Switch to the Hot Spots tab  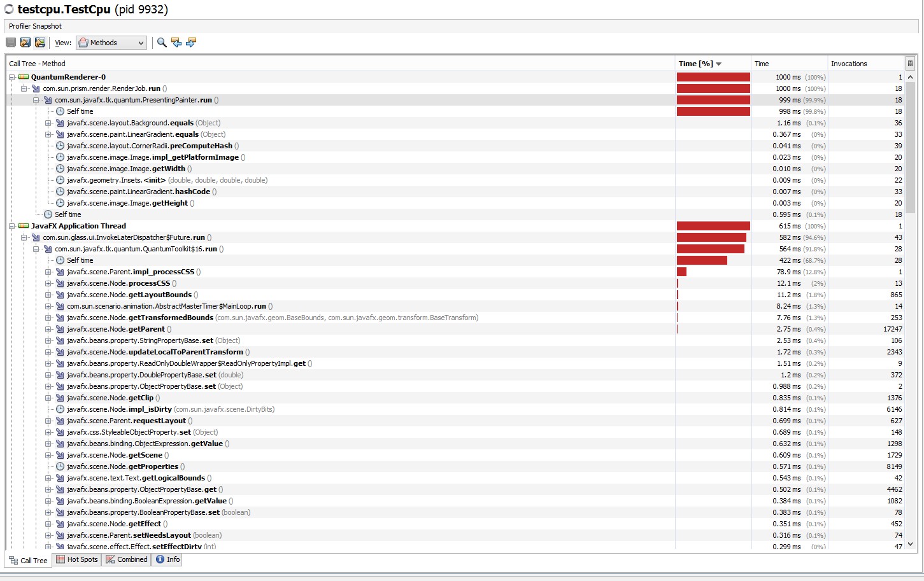tap(77, 559)
